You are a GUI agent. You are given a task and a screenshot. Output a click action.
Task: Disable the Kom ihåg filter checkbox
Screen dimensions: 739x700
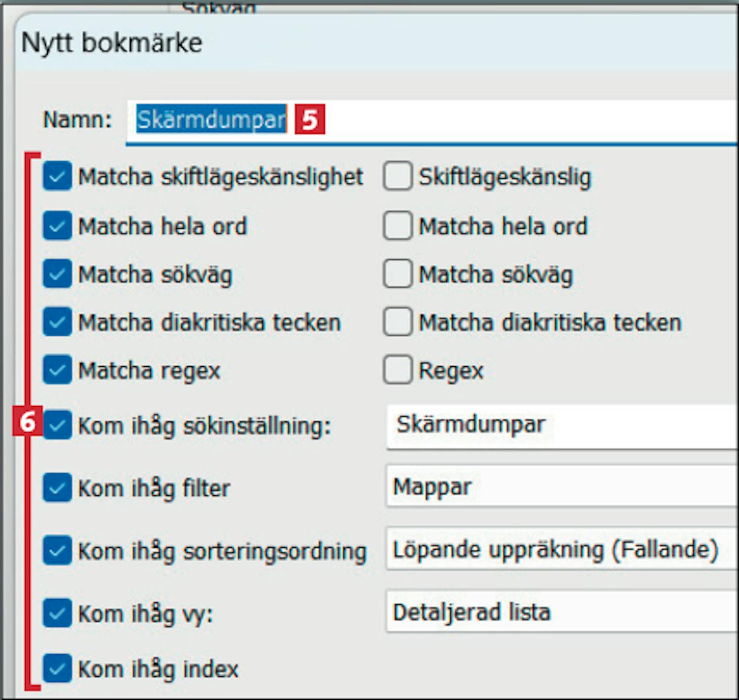pos(57,488)
